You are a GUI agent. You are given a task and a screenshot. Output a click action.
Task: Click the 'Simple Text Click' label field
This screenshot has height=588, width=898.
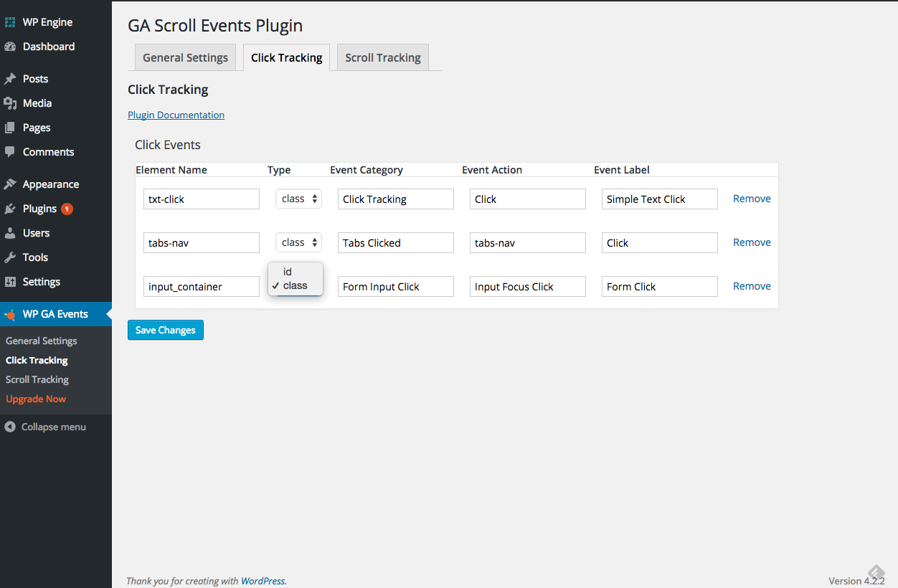coord(660,199)
